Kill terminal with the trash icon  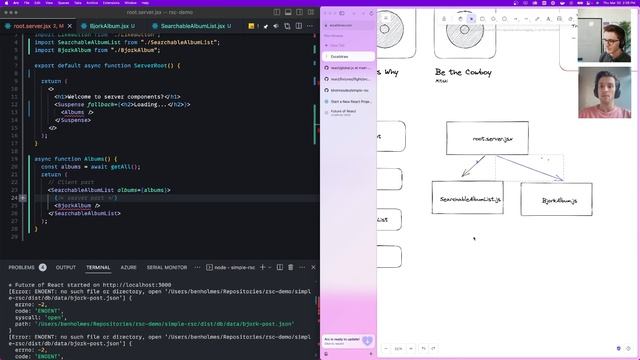tap(291, 267)
